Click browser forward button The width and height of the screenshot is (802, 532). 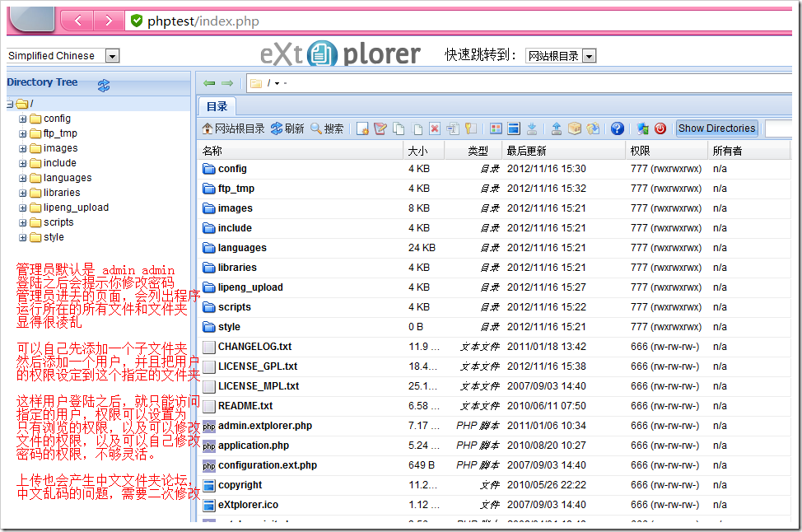(109, 21)
